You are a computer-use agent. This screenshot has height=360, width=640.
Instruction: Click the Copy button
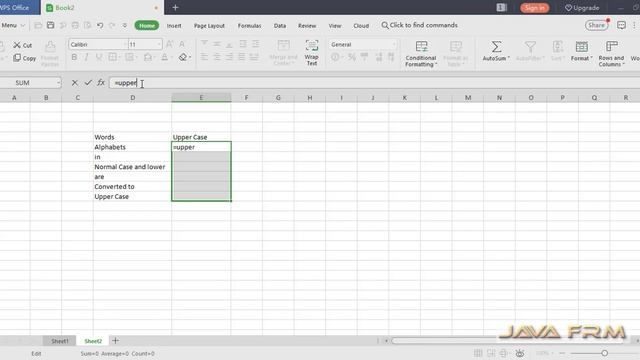(24, 58)
